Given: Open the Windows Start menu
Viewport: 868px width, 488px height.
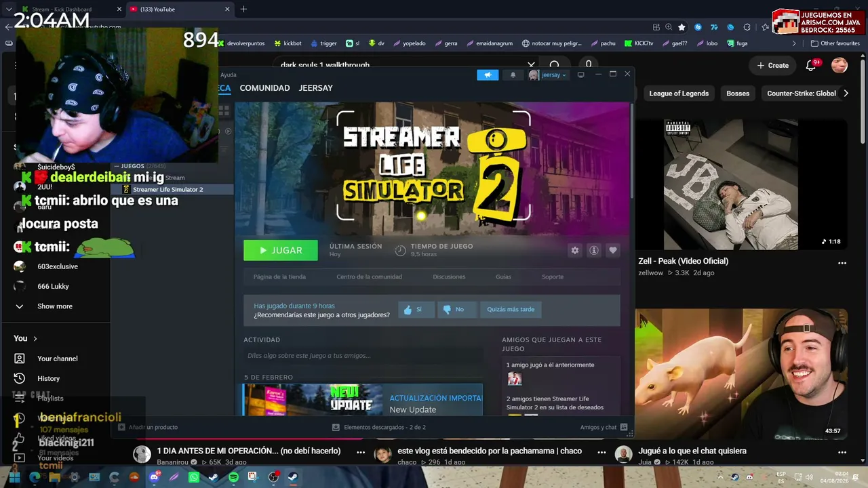Looking at the screenshot, I should 15,477.
